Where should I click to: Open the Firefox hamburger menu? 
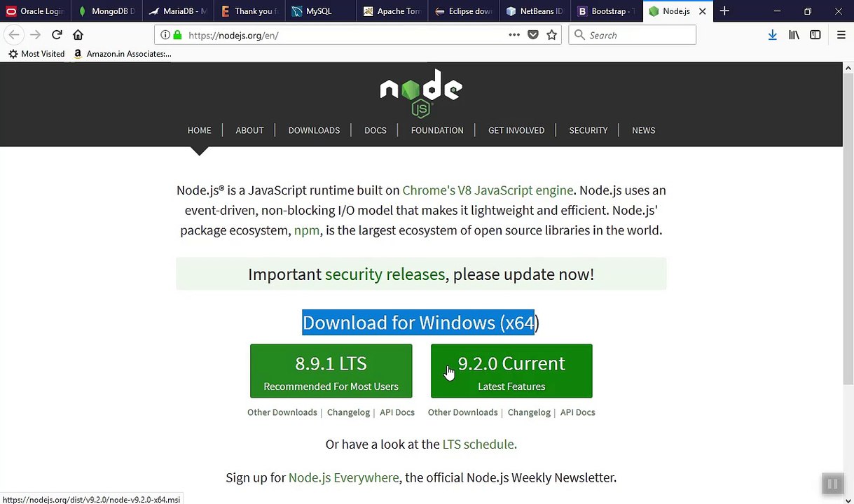841,35
